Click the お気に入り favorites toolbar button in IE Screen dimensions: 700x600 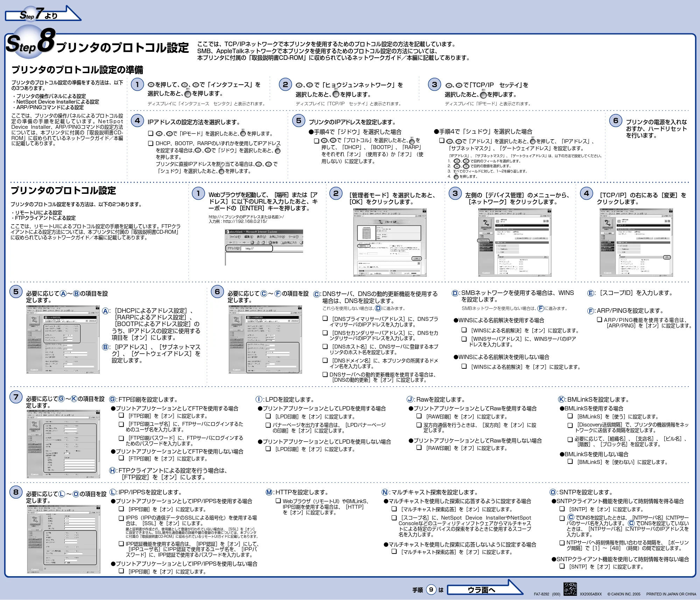[x=289, y=242]
